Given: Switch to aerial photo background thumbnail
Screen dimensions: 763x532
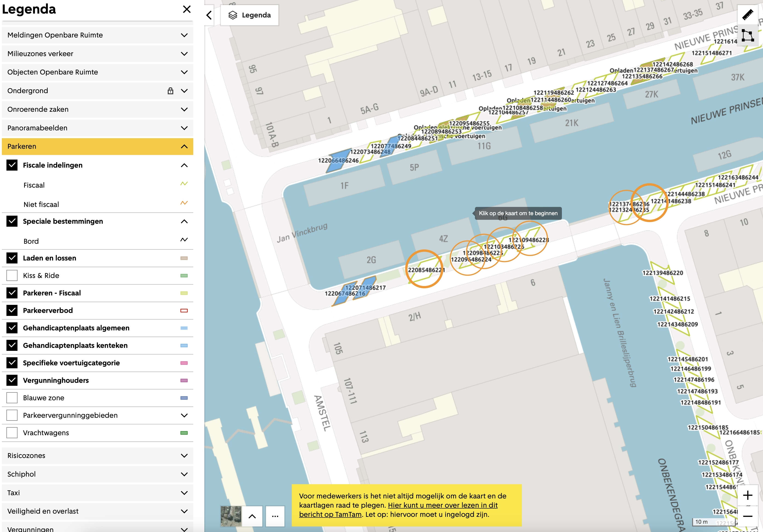Looking at the screenshot, I should pos(231,516).
